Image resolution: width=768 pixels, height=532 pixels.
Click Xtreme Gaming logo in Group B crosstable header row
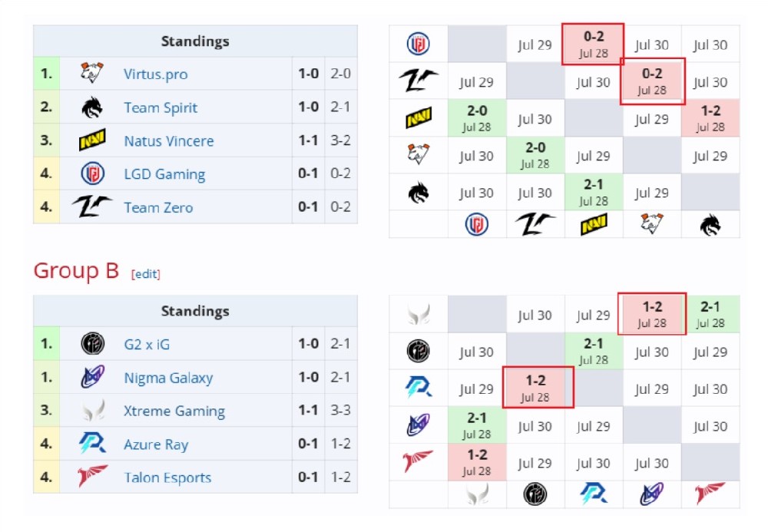[477, 494]
